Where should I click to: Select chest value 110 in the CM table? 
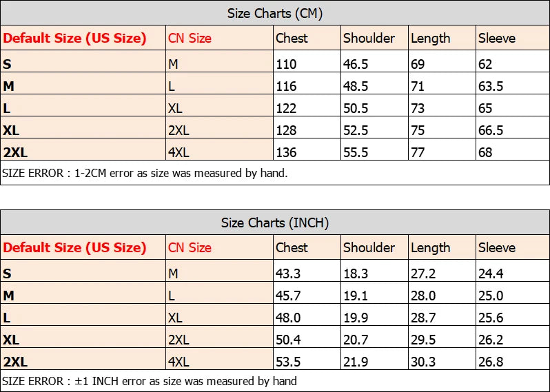point(286,64)
